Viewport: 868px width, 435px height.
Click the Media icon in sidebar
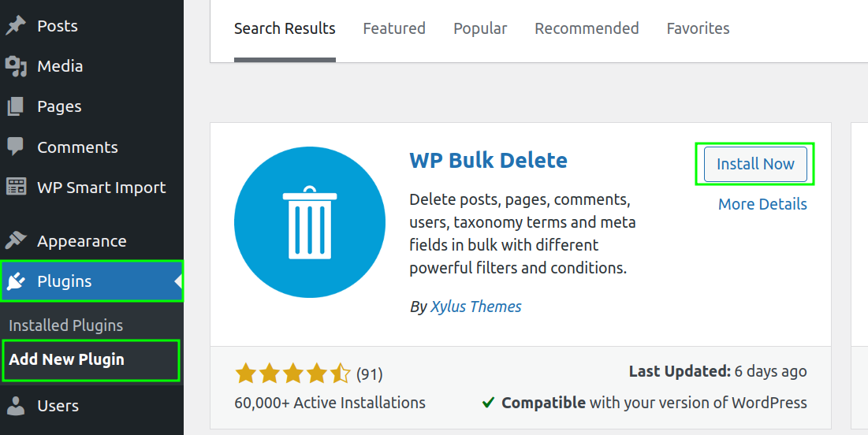15,66
